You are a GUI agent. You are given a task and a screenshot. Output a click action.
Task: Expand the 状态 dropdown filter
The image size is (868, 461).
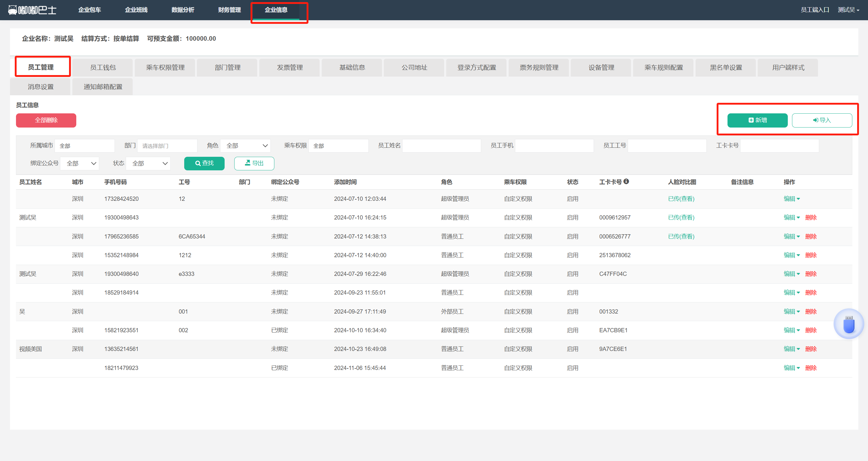149,163
